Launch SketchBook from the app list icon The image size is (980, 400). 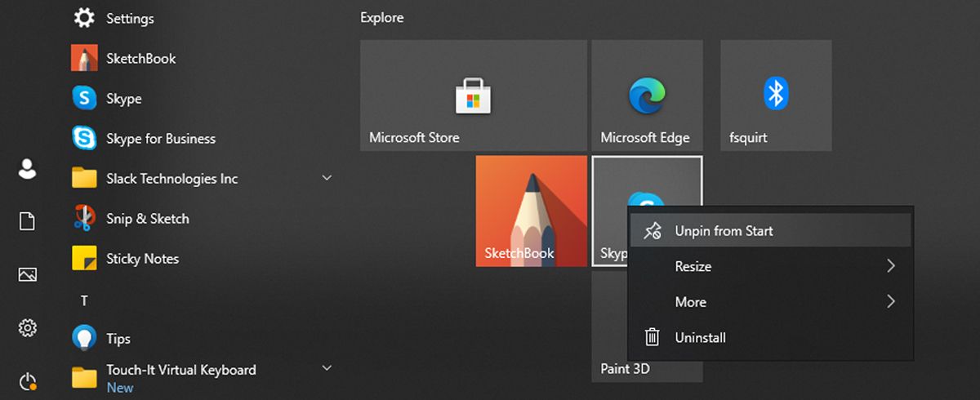click(84, 58)
